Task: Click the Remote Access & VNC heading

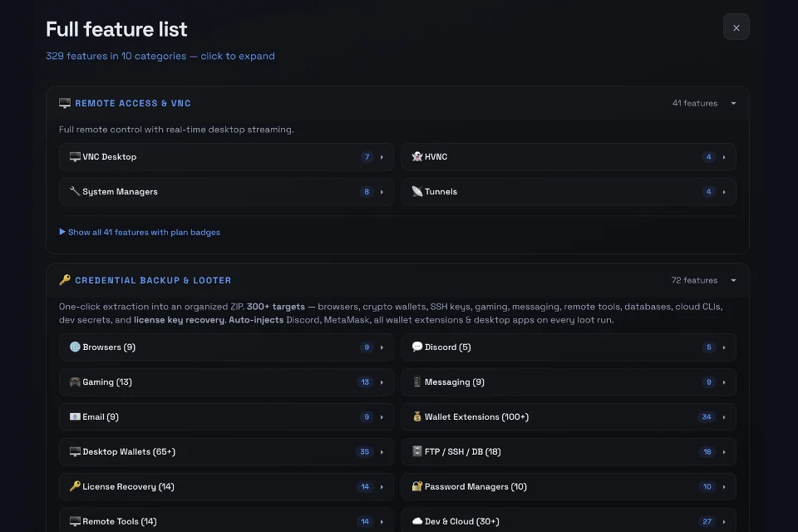Action: click(x=133, y=103)
